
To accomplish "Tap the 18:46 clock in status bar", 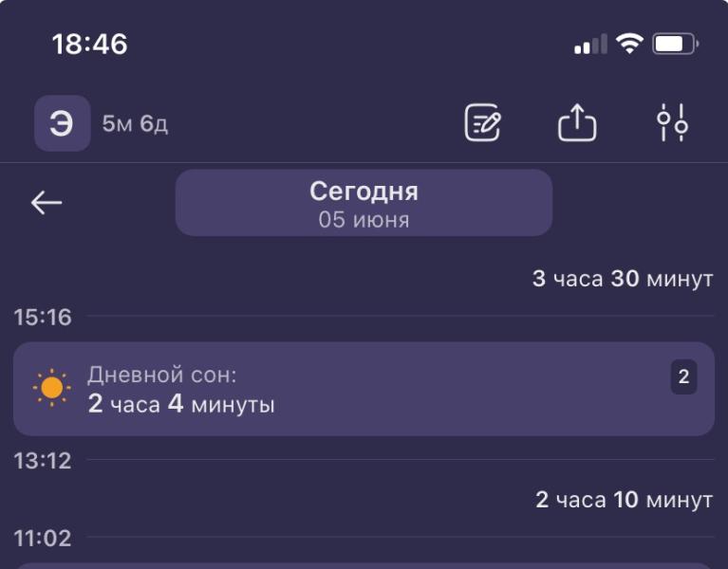I will pyautogui.click(x=89, y=44).
